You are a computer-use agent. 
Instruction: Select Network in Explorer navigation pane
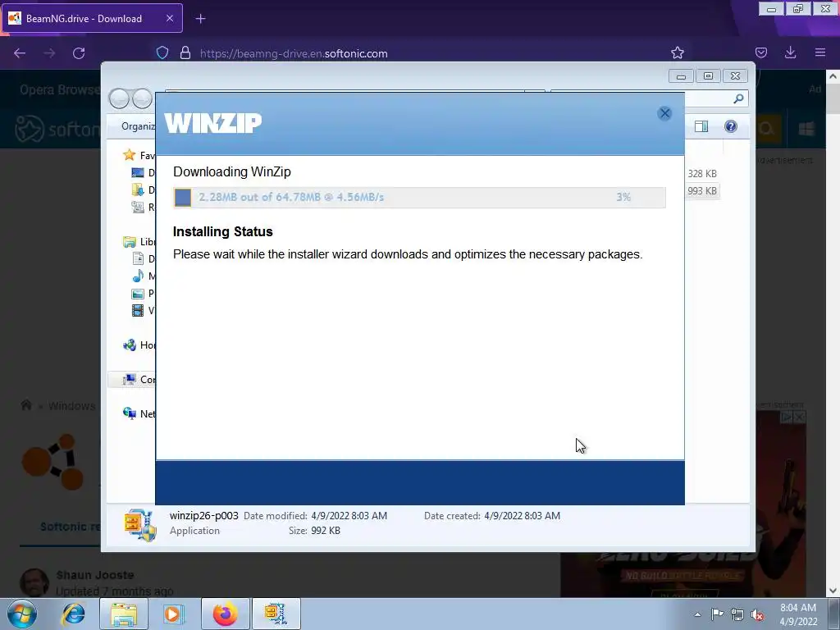point(139,413)
